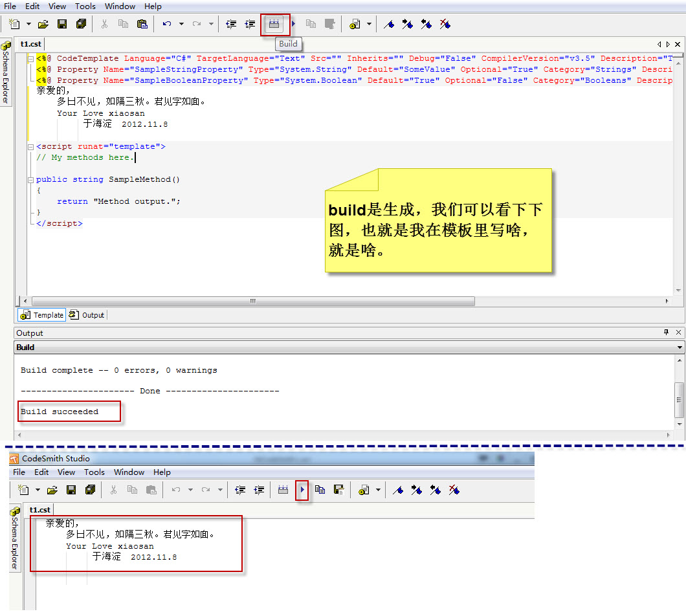Screen dimensions: 686x616
Task: Click the clear bookmarks icon with red X in the top window
Action: [445, 24]
